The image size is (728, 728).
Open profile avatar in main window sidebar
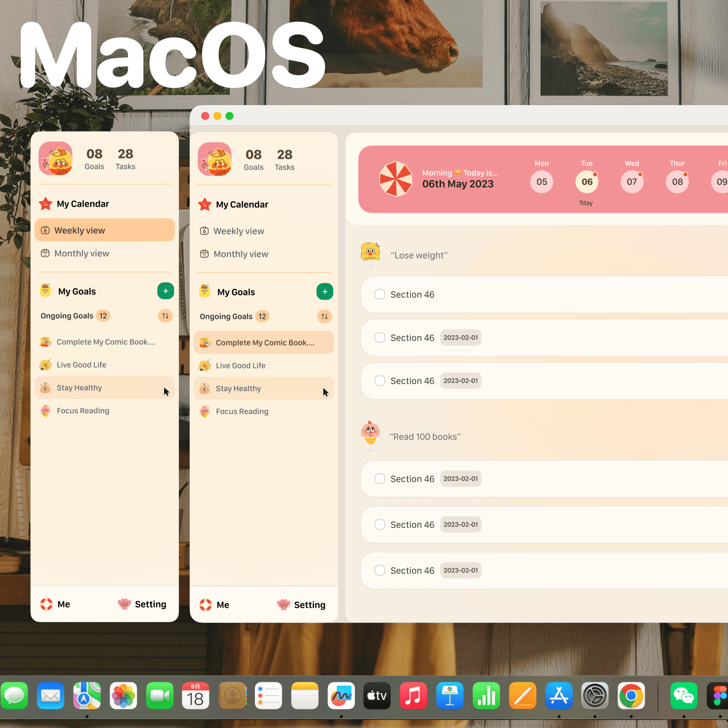[215, 159]
